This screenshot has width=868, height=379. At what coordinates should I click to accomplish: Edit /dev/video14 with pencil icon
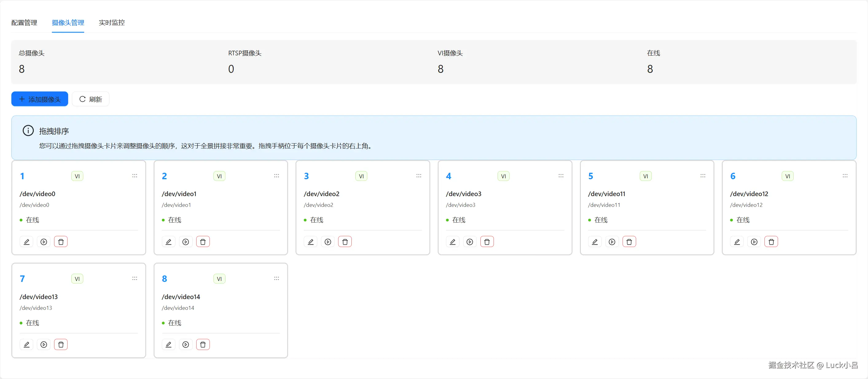pyautogui.click(x=169, y=344)
